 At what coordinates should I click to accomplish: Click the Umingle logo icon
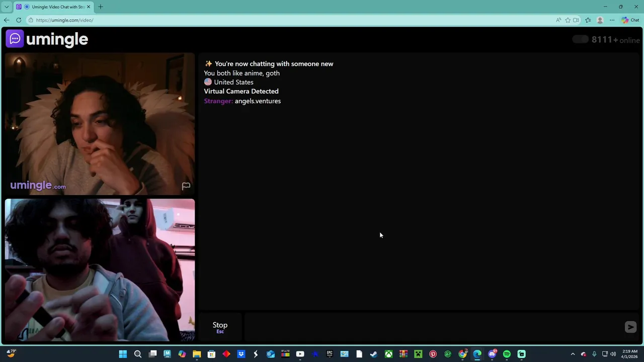click(15, 39)
